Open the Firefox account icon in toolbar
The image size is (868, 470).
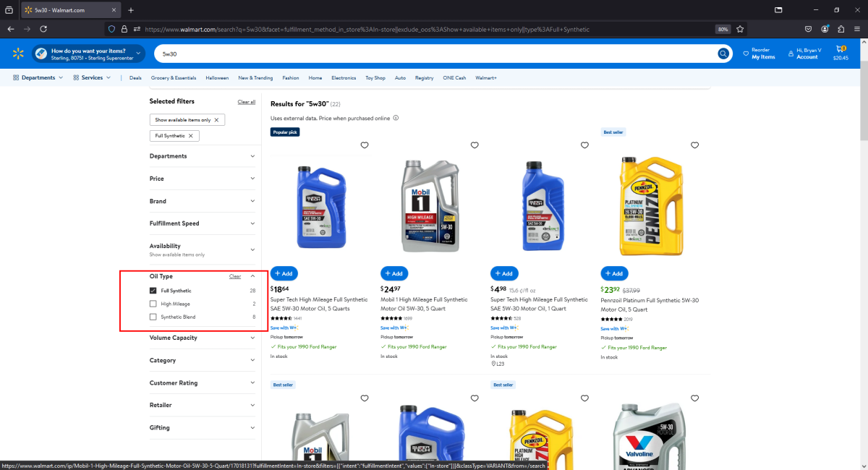coord(825,29)
